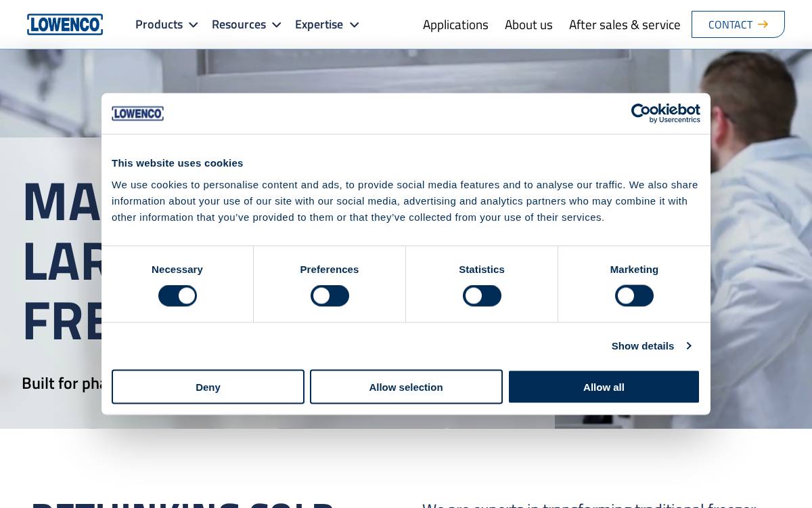Screen dimensions: 812x508
Task: Enable the Marketing cookies switch
Action: (634, 296)
